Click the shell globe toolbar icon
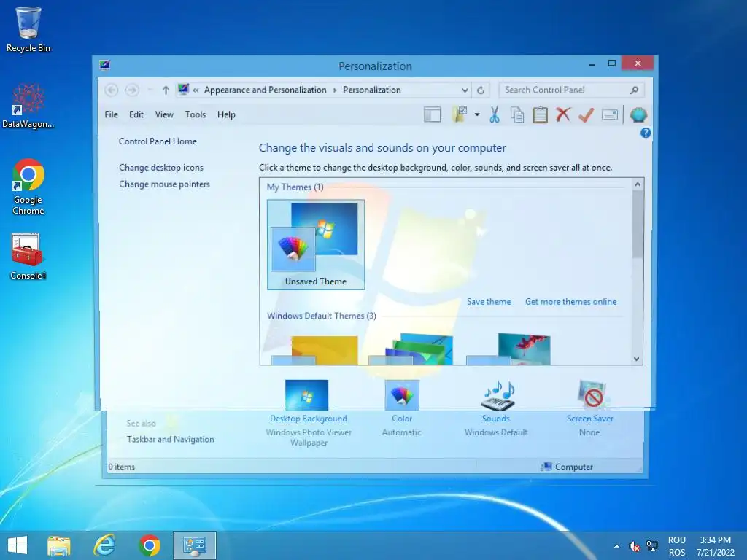 (638, 114)
